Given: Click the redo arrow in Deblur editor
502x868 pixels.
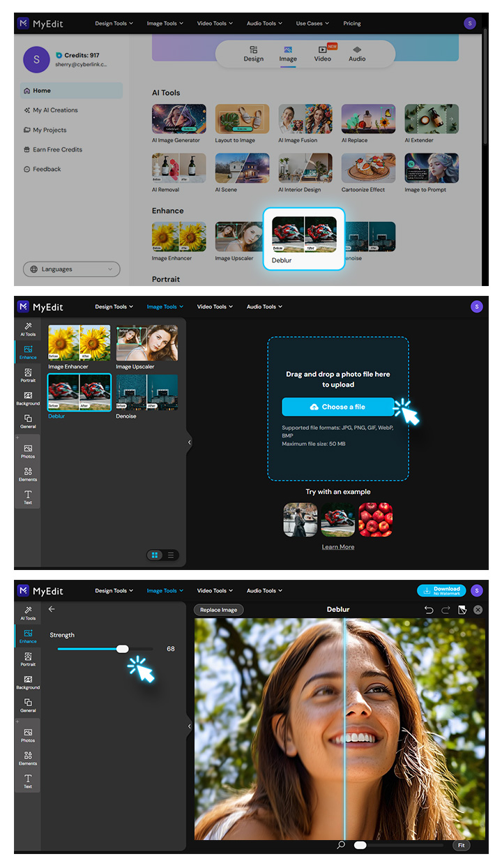Looking at the screenshot, I should tap(446, 610).
